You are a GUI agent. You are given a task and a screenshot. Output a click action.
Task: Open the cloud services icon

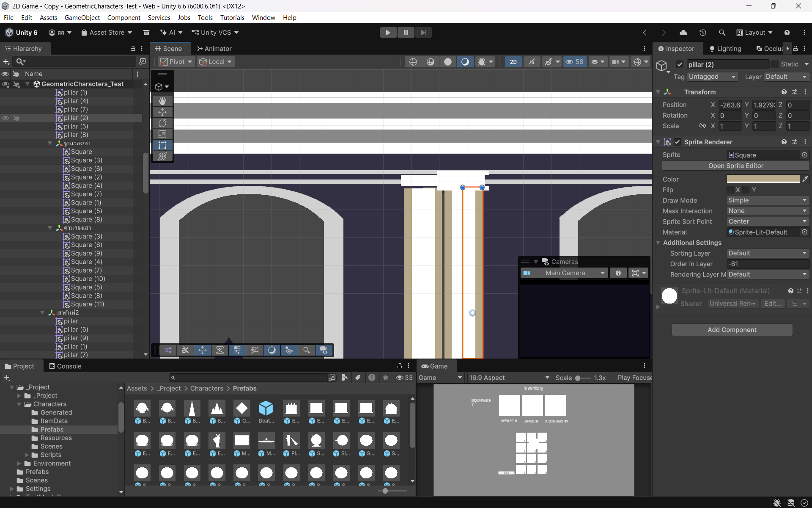tap(683, 33)
